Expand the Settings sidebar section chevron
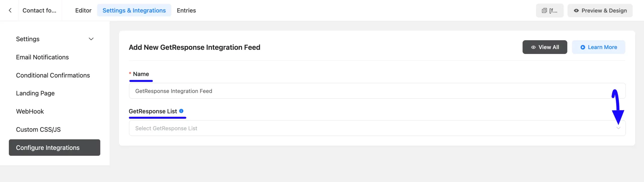Screen dimensions: 644x182 point(91,39)
